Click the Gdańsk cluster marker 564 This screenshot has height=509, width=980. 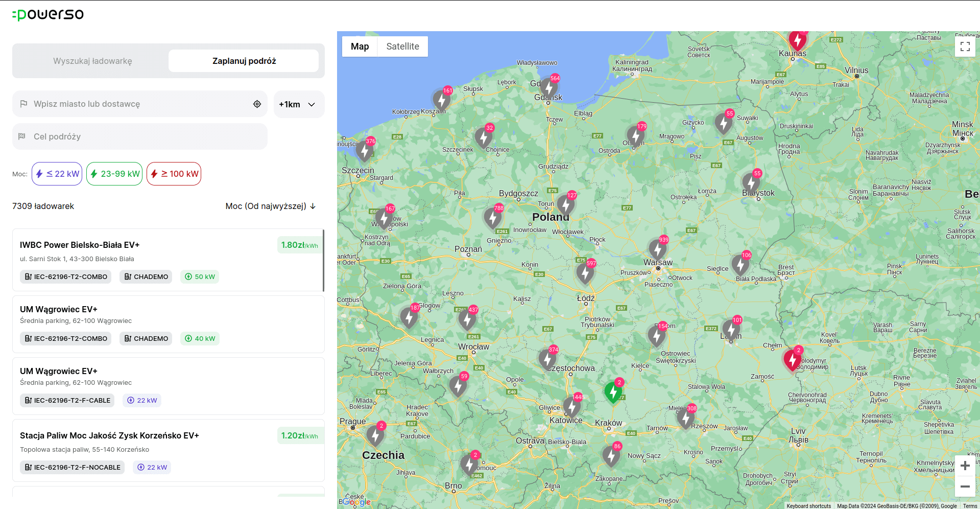[x=549, y=88]
